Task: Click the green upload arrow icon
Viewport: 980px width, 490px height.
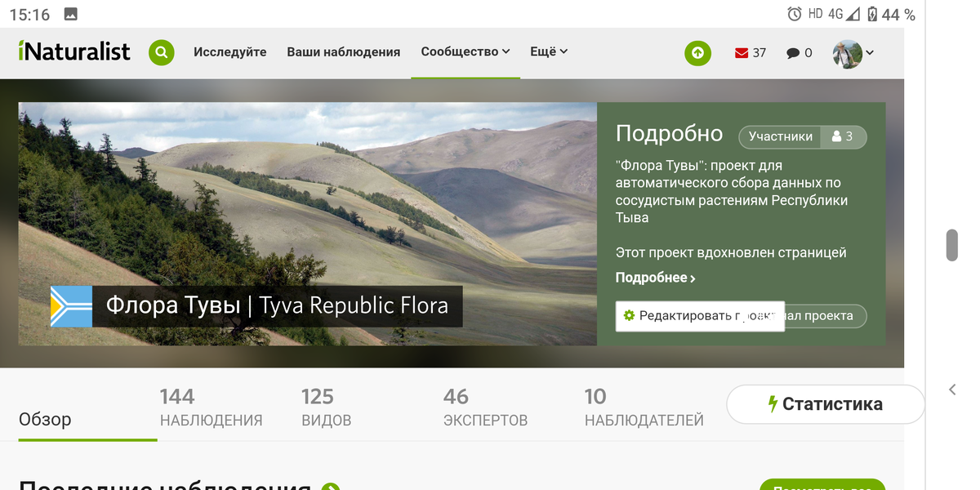Action: pos(697,52)
